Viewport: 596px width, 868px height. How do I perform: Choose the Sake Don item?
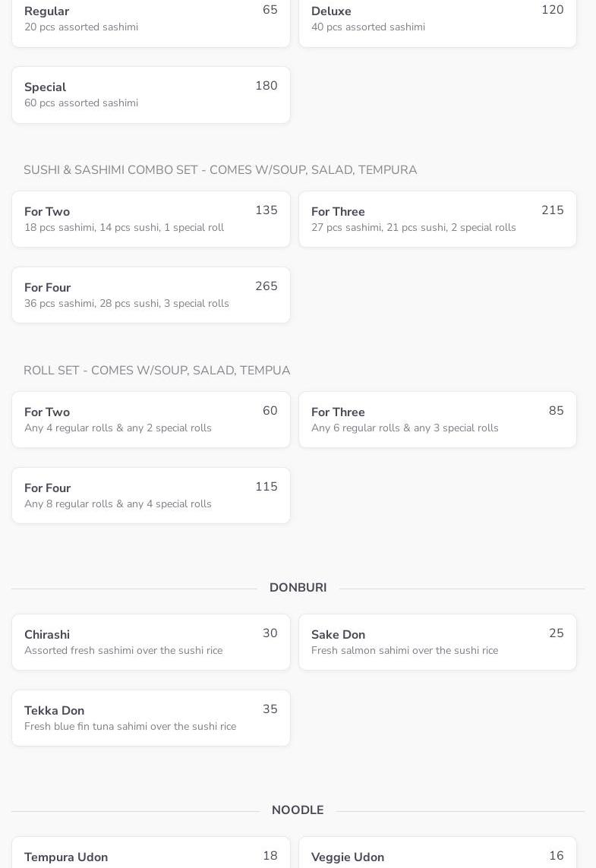tap(437, 642)
